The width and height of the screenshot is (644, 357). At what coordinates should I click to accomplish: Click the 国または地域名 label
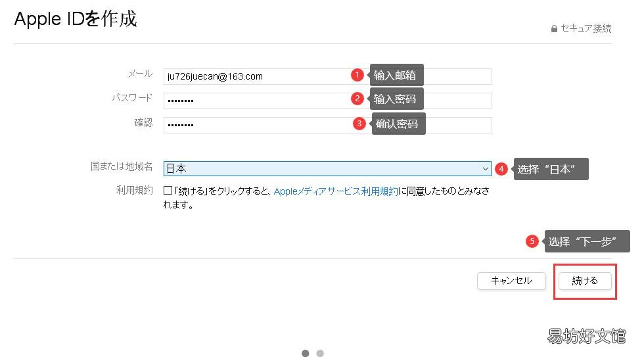pyautogui.click(x=122, y=166)
